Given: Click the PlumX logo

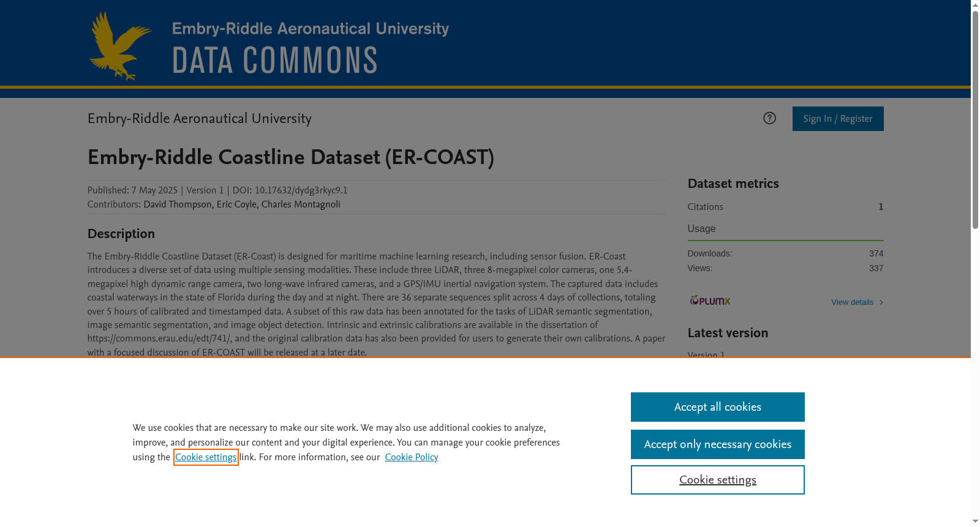Looking at the screenshot, I should 710,301.
